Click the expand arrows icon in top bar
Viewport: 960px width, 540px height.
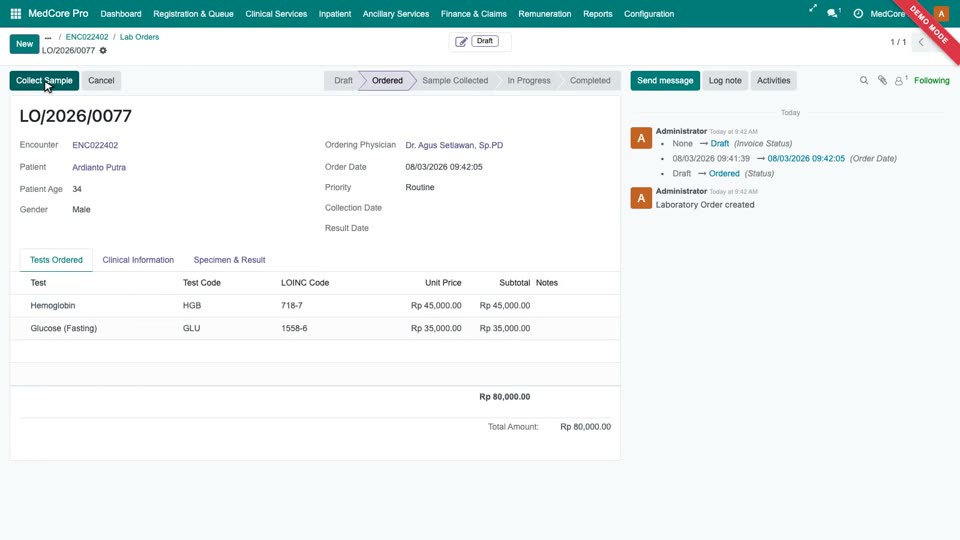[x=812, y=9]
